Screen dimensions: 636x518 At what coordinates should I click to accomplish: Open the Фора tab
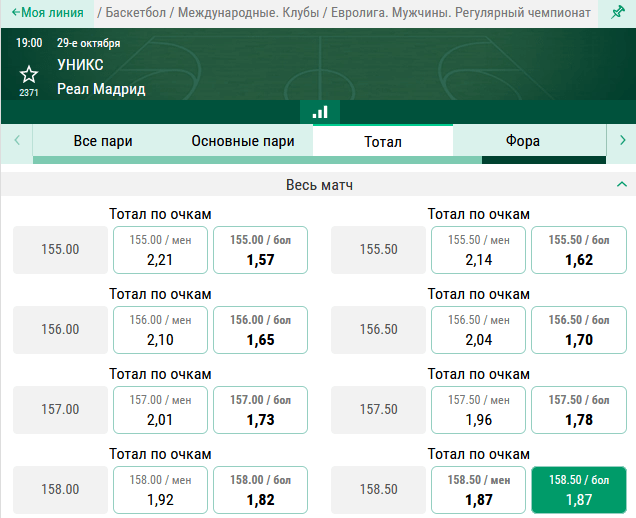tap(522, 141)
